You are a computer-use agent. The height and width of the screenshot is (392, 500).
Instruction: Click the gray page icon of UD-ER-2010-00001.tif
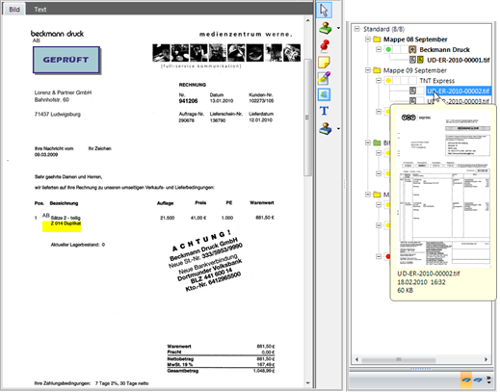(x=412, y=60)
